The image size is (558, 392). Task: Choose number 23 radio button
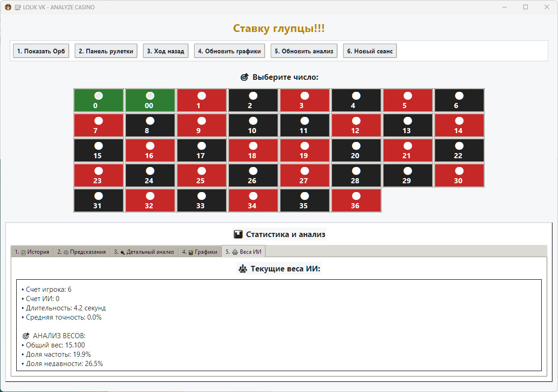click(98, 175)
